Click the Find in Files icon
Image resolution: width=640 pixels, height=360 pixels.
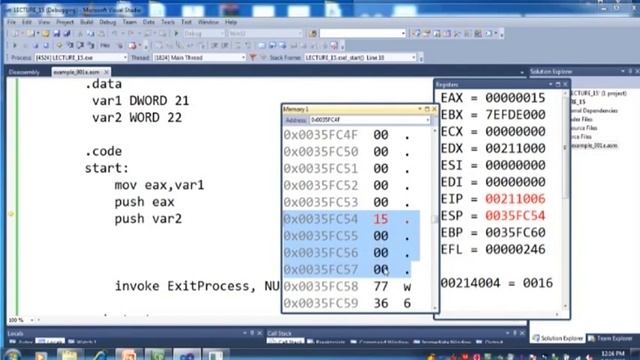pyautogui.click(x=313, y=34)
